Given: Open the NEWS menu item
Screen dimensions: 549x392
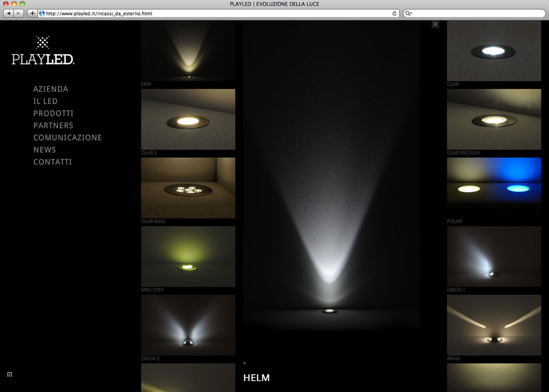Looking at the screenshot, I should (x=44, y=150).
